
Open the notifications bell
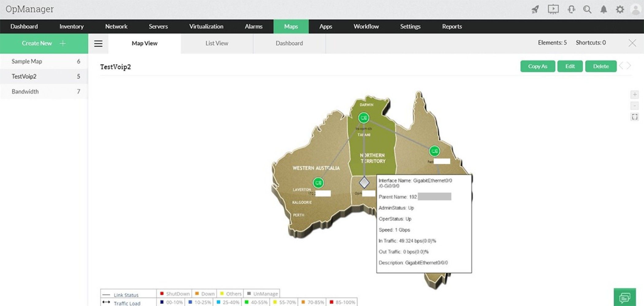pyautogui.click(x=604, y=9)
